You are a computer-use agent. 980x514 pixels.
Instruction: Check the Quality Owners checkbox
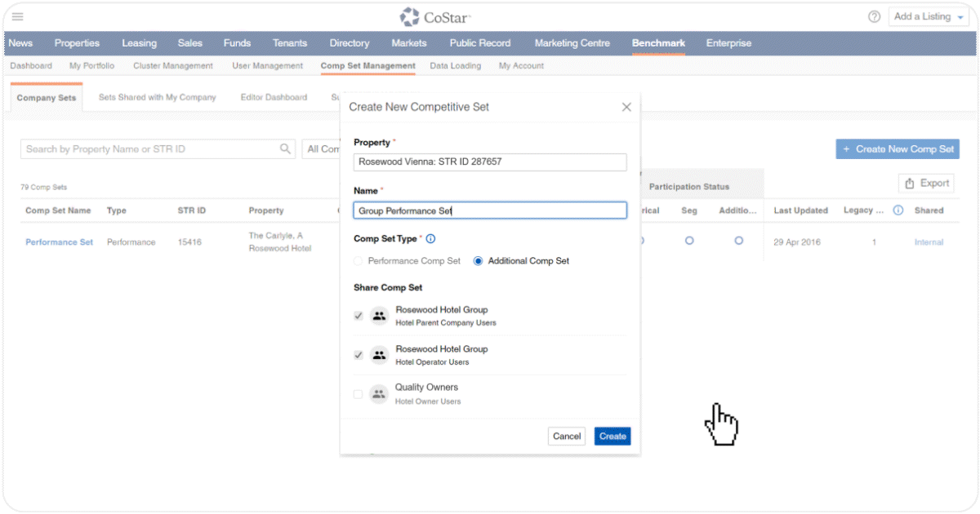[x=358, y=394]
